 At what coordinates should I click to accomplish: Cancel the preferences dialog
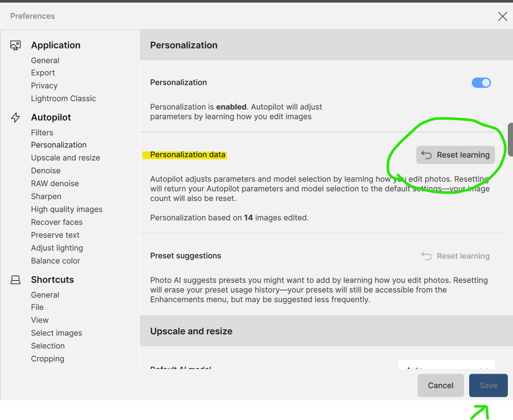(x=440, y=385)
